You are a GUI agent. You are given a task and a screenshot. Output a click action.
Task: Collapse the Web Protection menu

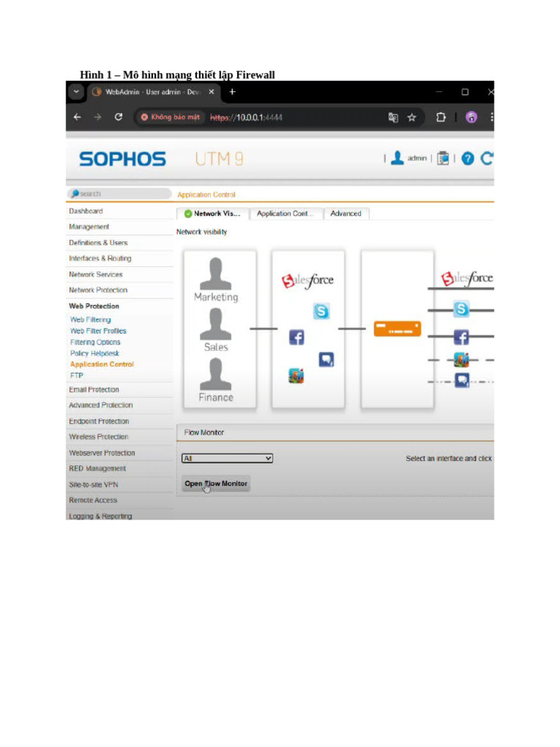[x=94, y=306]
